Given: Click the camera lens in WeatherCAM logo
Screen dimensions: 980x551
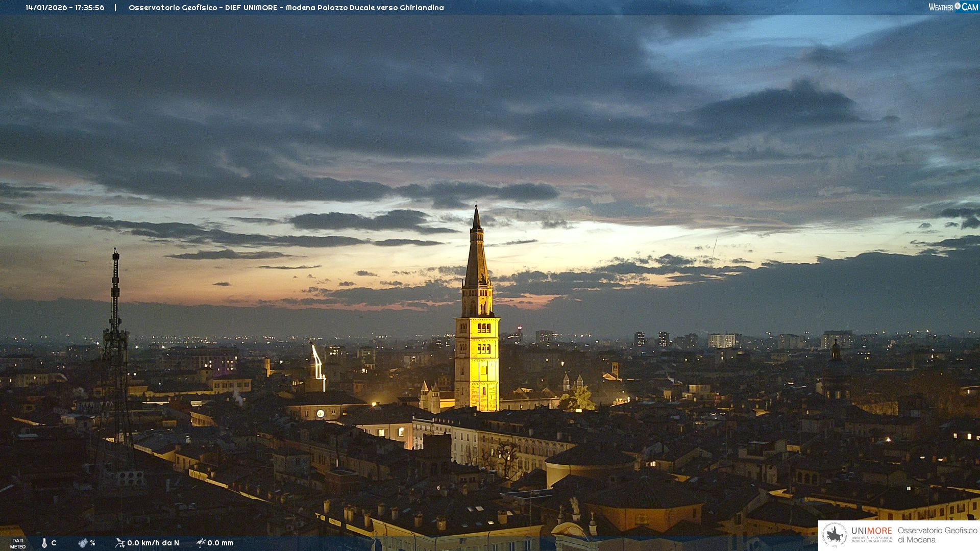Looking at the screenshot, I should pyautogui.click(x=958, y=6).
